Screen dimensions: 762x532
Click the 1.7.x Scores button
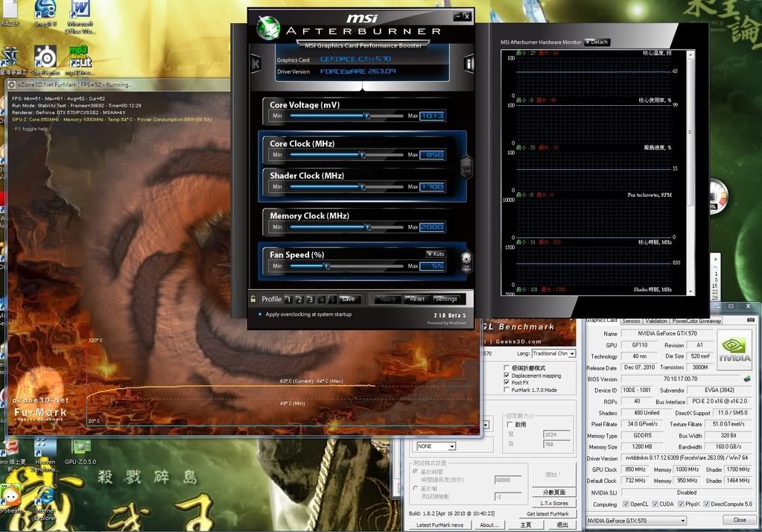pos(553,503)
